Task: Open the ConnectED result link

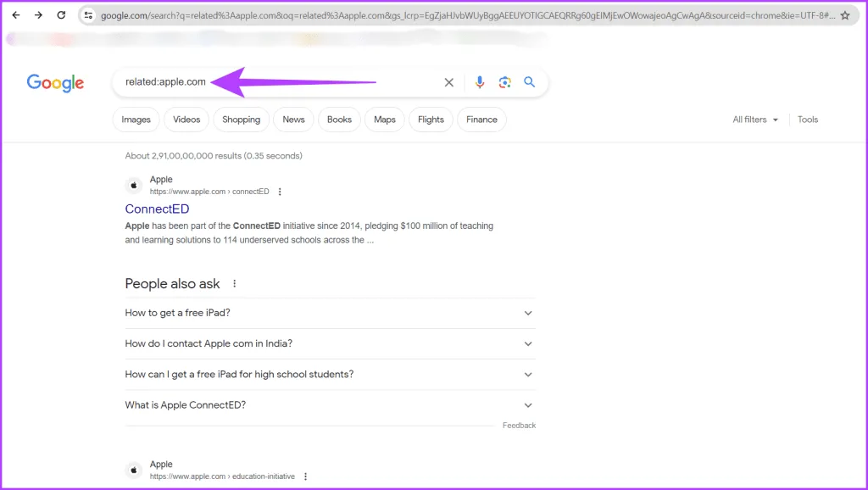Action: pyautogui.click(x=157, y=209)
